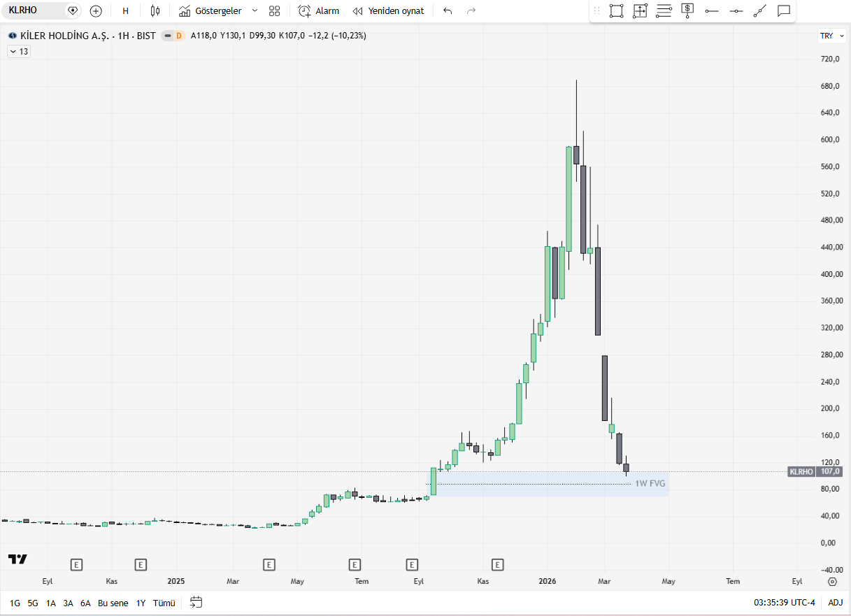
Task: Expand the Göstergeler favorites dropdown arrow
Action: pyautogui.click(x=255, y=10)
